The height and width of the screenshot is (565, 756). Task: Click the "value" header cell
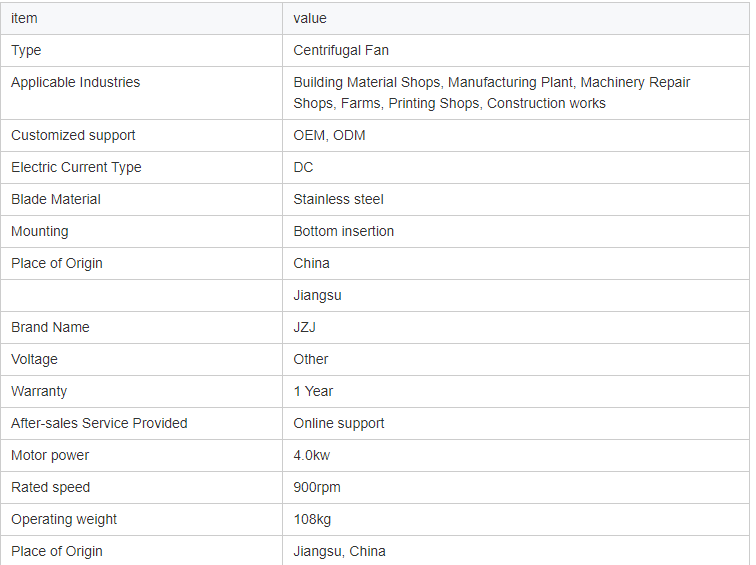click(x=310, y=18)
